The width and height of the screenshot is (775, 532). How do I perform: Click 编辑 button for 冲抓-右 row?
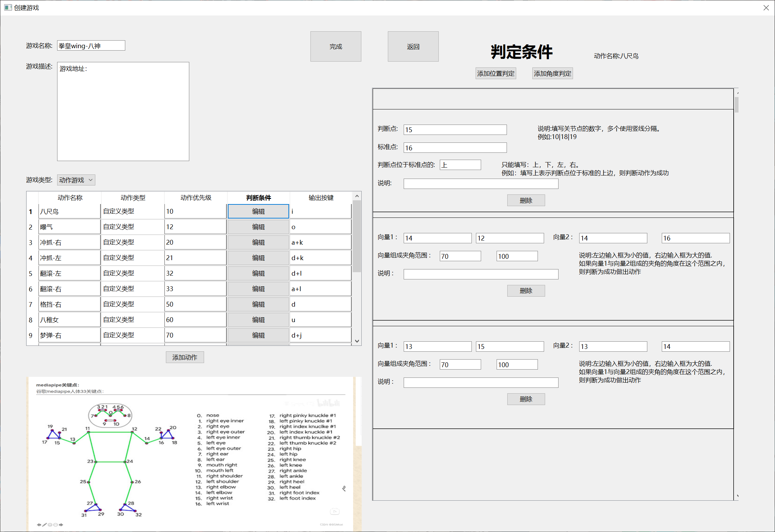tap(258, 242)
